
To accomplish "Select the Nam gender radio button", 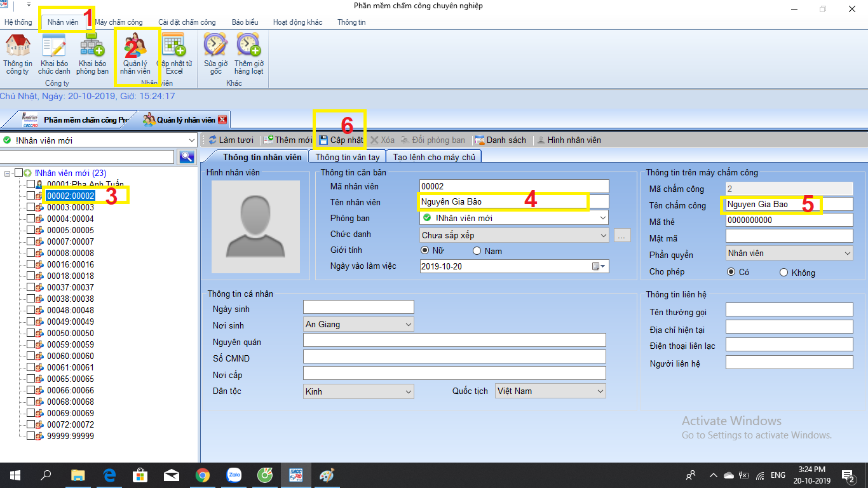I will point(477,251).
